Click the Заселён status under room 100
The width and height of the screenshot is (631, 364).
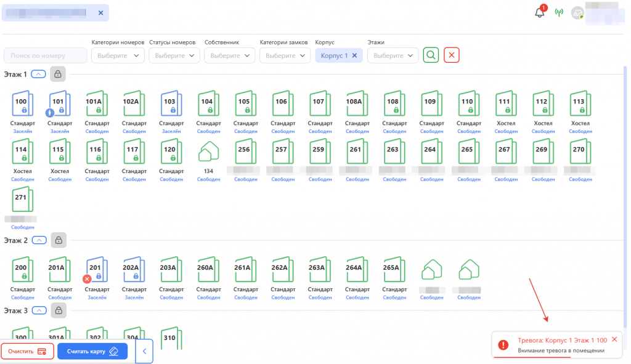coord(23,132)
